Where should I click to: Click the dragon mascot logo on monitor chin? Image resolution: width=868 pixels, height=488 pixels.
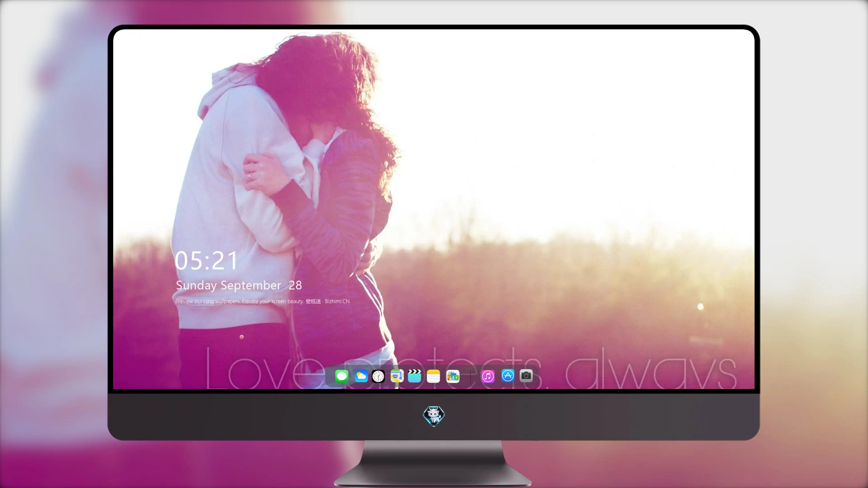pyautogui.click(x=434, y=416)
